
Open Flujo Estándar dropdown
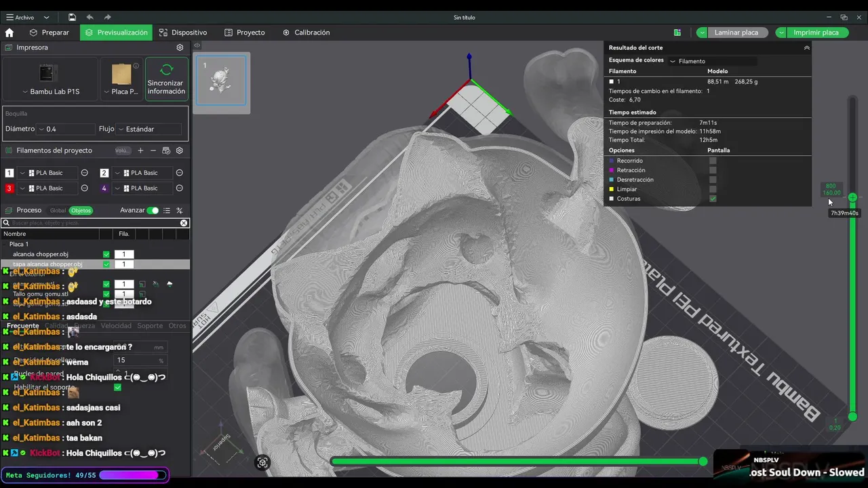(149, 129)
